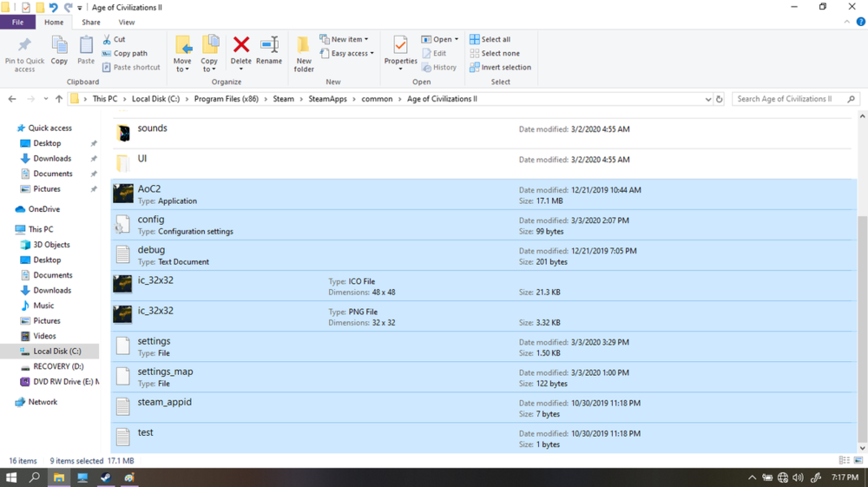Open recent locations dropdown arrow
The width and height of the screenshot is (868, 487).
46,99
